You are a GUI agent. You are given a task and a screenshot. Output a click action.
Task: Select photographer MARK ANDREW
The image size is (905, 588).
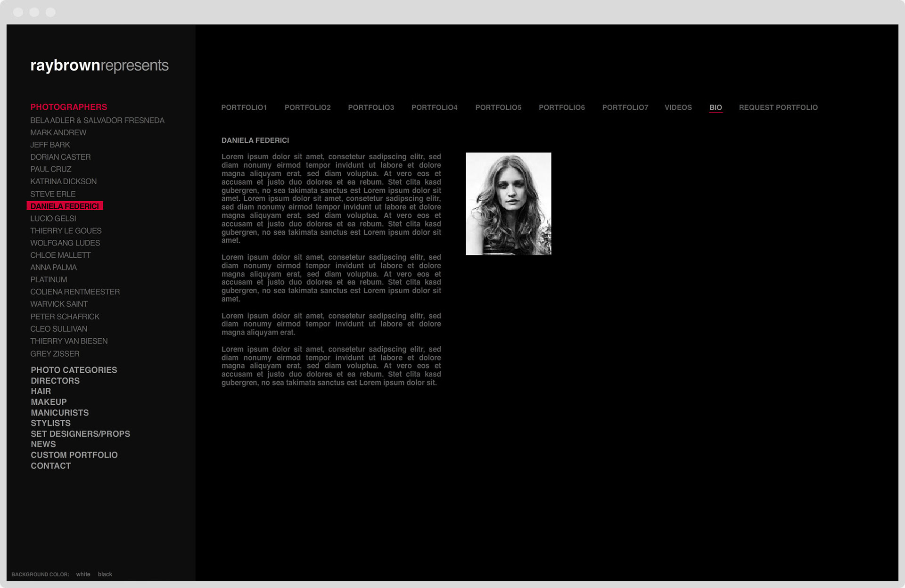[x=58, y=132]
